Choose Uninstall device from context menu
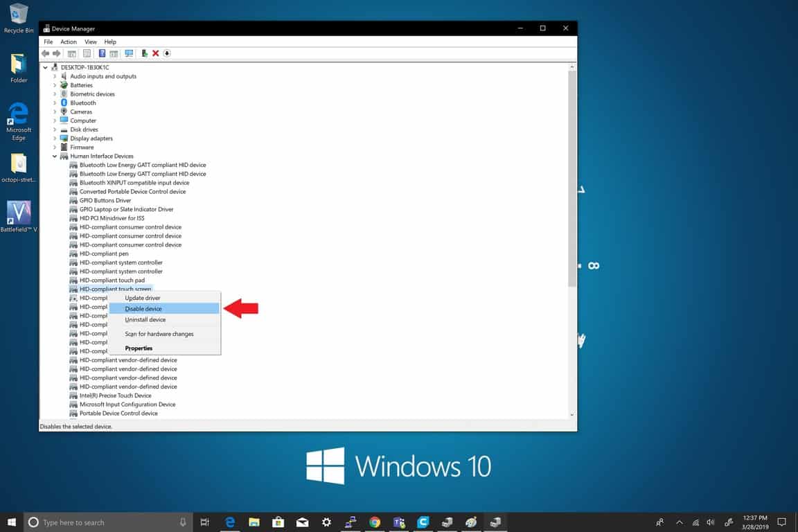Viewport: 798px width, 532px height. [x=145, y=320]
